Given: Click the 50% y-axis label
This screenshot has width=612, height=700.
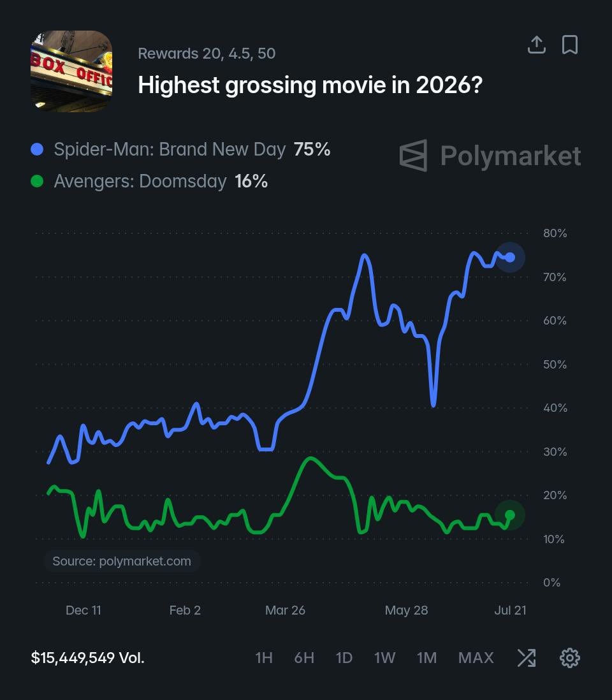Looking at the screenshot, I should (555, 364).
